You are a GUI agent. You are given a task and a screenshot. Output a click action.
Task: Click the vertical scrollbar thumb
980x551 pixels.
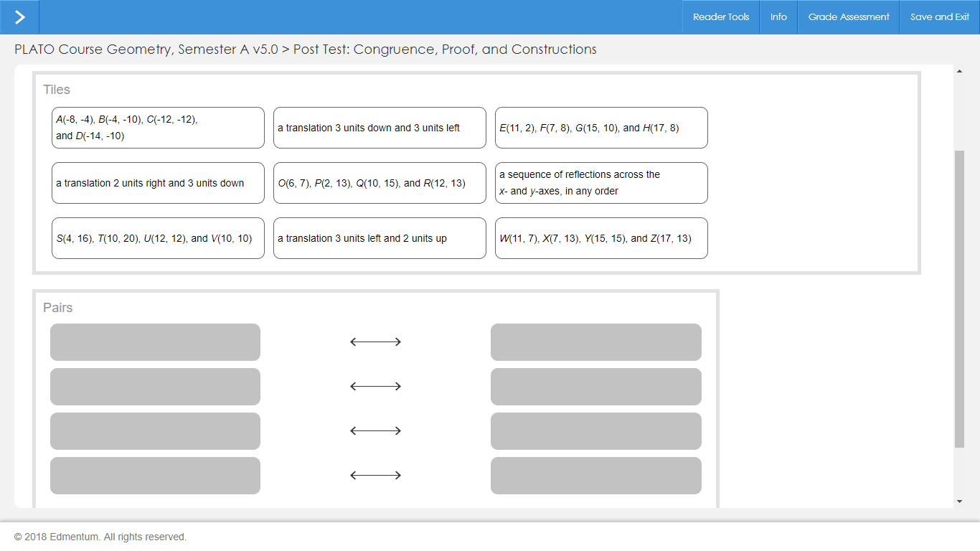coord(959,298)
